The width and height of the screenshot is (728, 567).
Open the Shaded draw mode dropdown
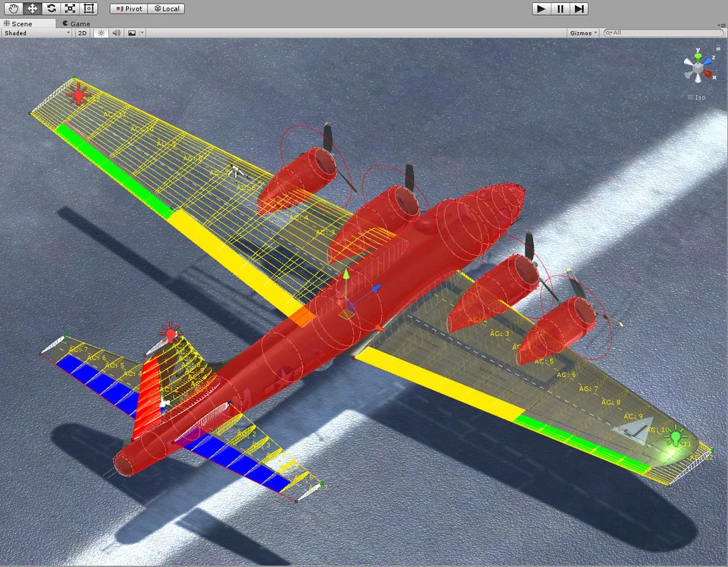point(37,33)
